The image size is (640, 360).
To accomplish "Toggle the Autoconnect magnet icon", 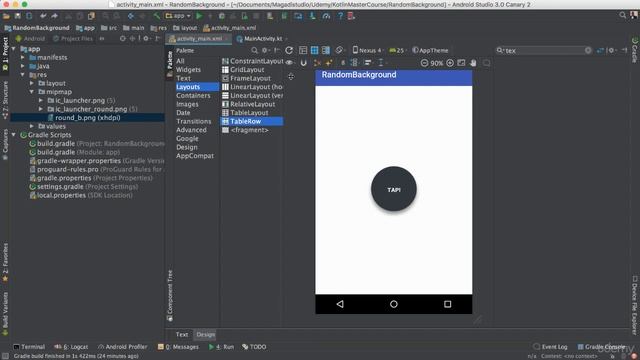I will tap(303, 63).
